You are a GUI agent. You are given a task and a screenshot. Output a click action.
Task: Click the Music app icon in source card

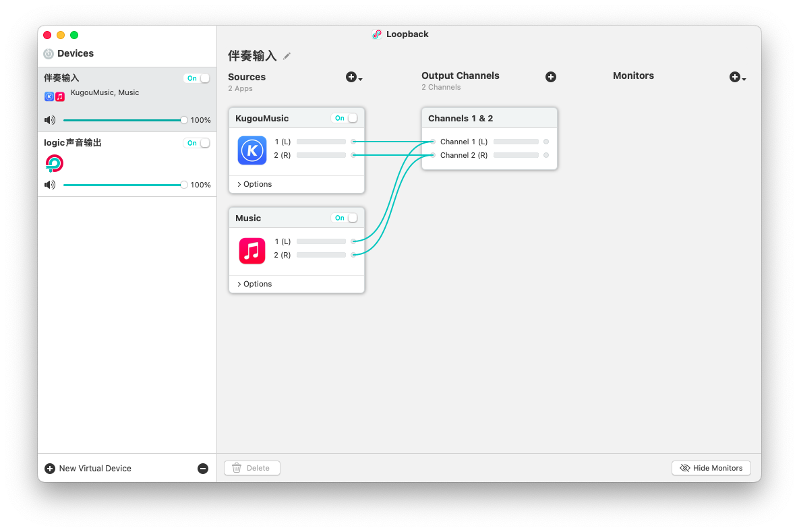pyautogui.click(x=252, y=250)
